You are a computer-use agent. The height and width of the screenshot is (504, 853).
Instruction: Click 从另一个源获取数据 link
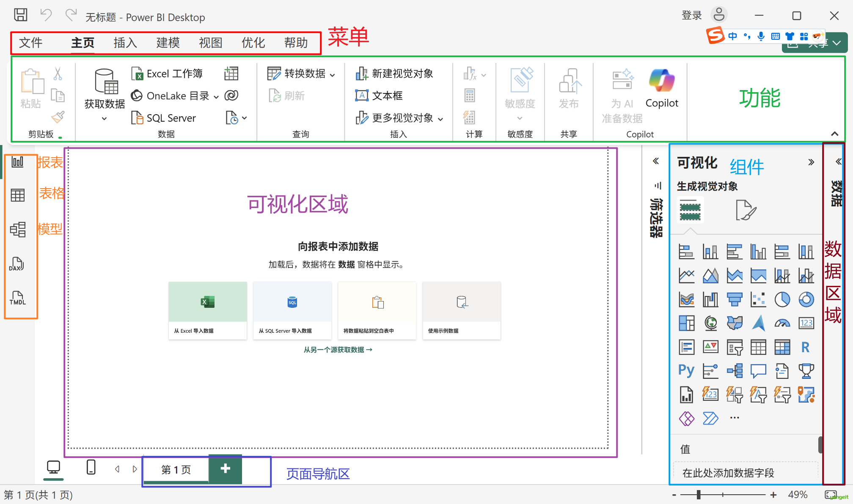point(338,350)
